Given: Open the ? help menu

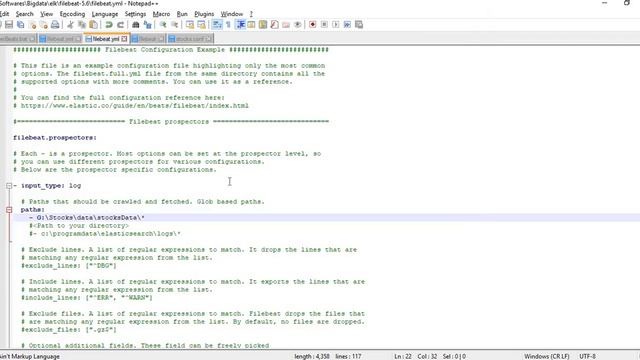Looking at the screenshot, I should tap(251, 14).
